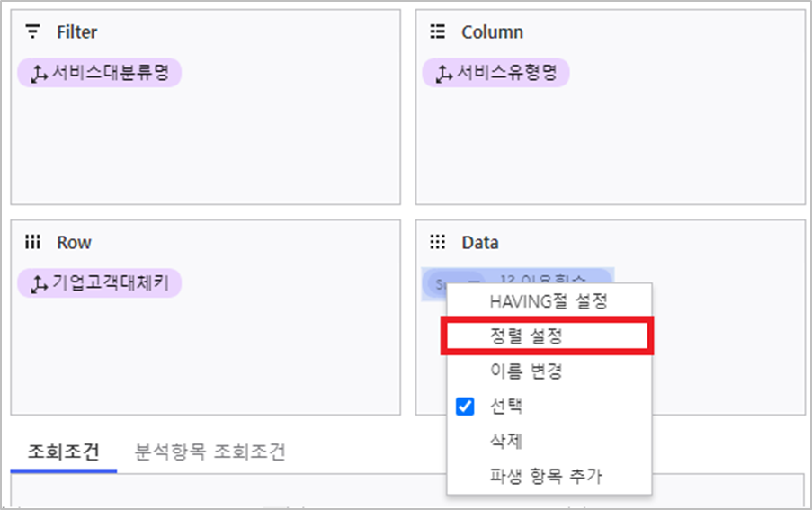Choose 이름 변경 to rename item

click(526, 371)
